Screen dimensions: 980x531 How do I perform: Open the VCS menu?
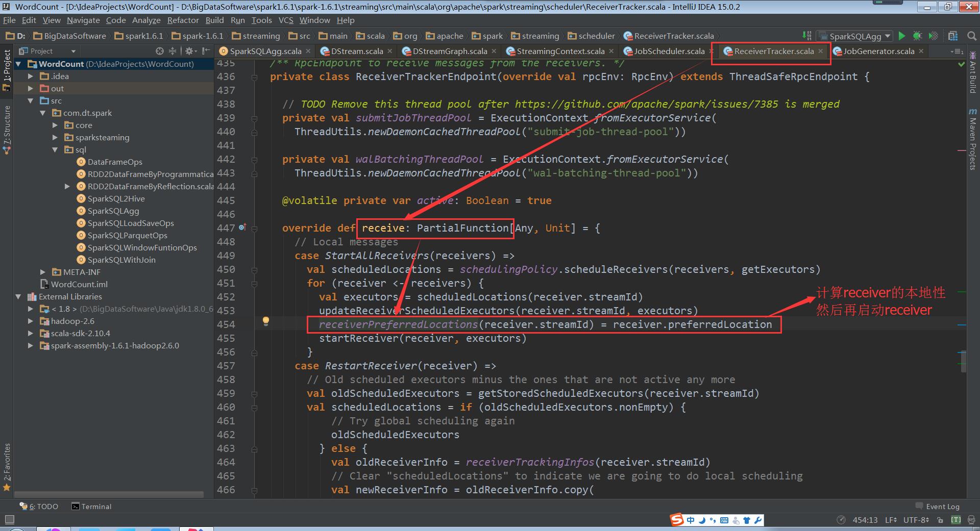pos(286,20)
